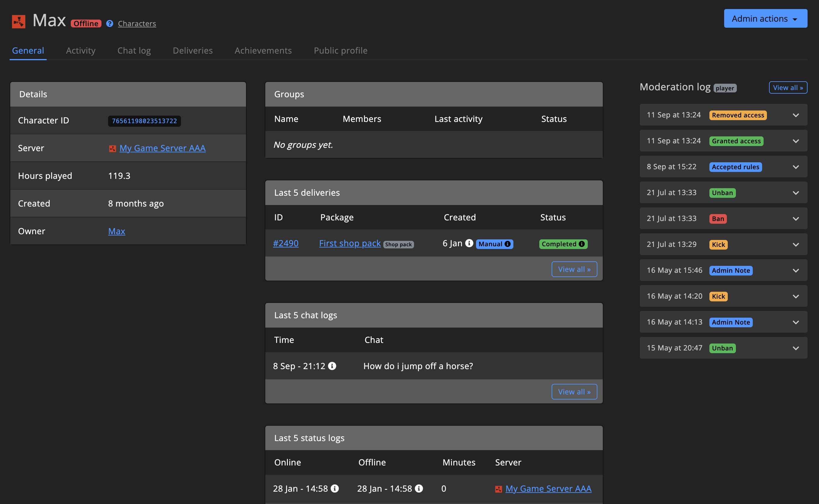Click View all in Moderation log
This screenshot has height=504, width=819.
click(x=788, y=88)
